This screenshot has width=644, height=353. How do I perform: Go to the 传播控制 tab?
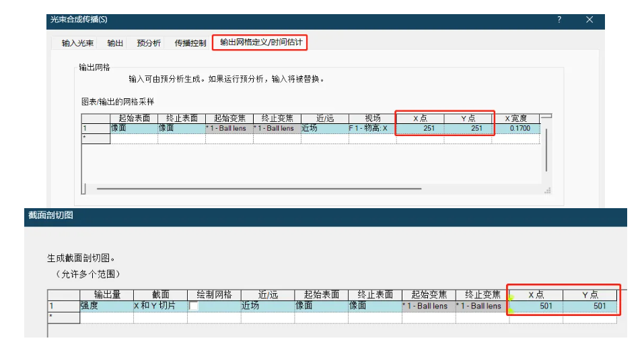(190, 43)
